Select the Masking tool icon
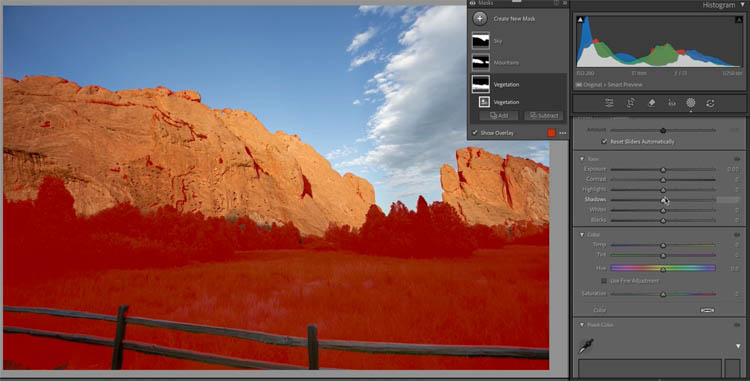This screenshot has width=750, height=381. pyautogui.click(x=691, y=103)
